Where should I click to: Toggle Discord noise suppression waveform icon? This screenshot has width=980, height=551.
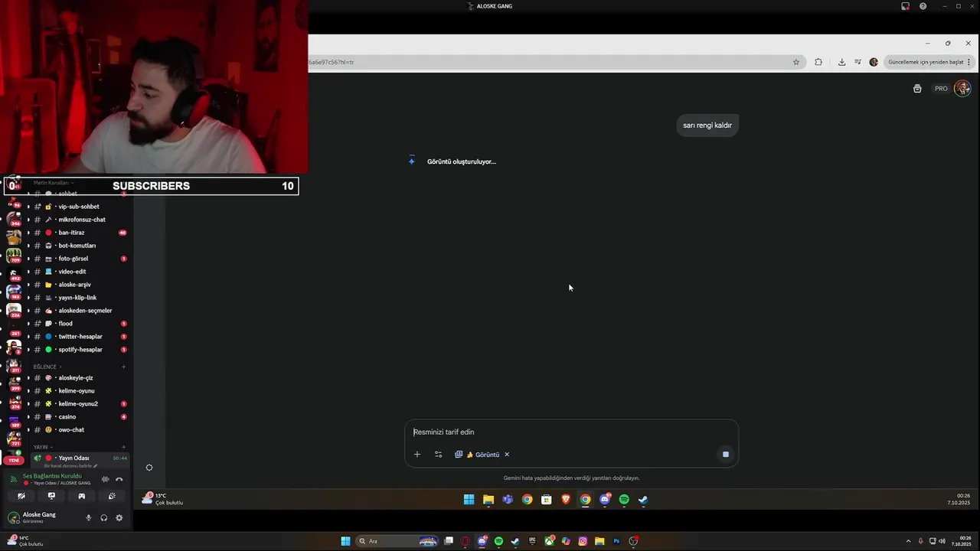[106, 479]
